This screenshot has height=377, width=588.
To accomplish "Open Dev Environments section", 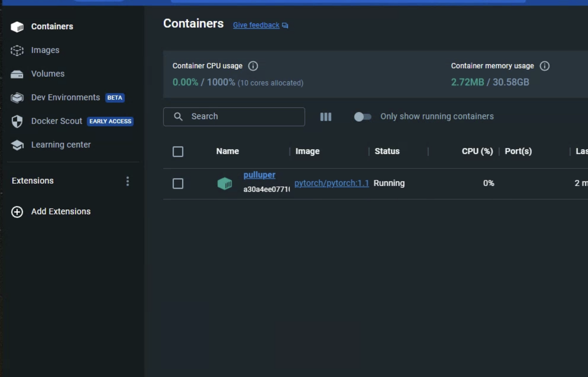I will point(65,97).
